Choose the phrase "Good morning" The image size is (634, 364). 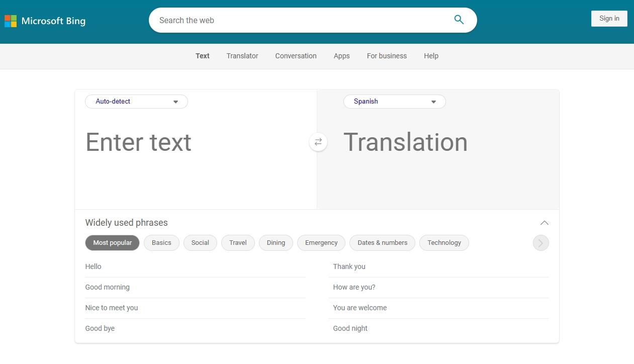click(x=108, y=287)
